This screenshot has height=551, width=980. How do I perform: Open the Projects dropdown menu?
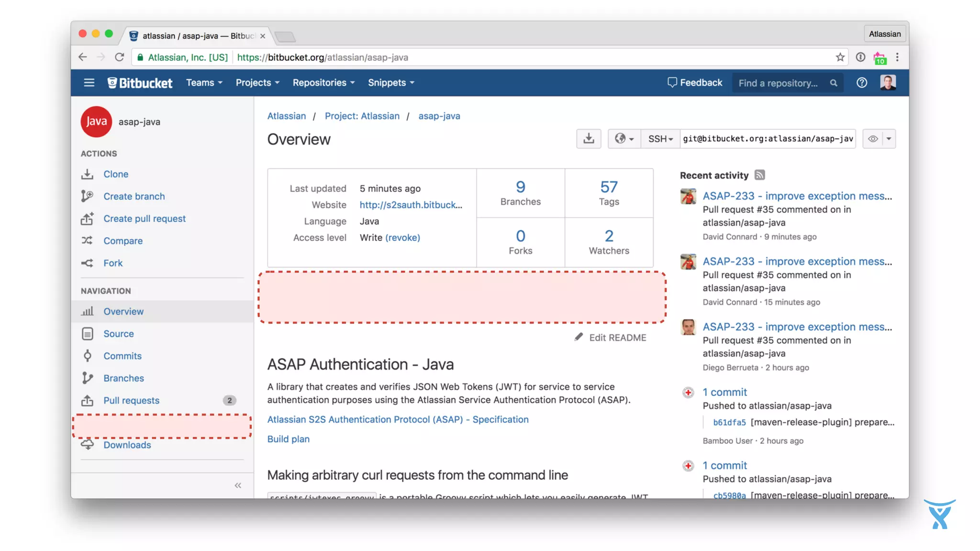[257, 83]
